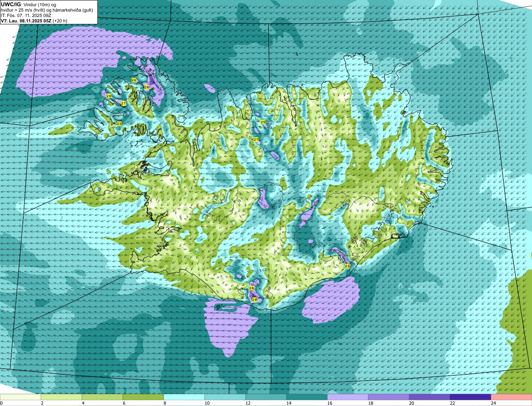Click the yellow 27 gust marker in north-central Iceland
This screenshot has height=406, width=532.
point(256,139)
